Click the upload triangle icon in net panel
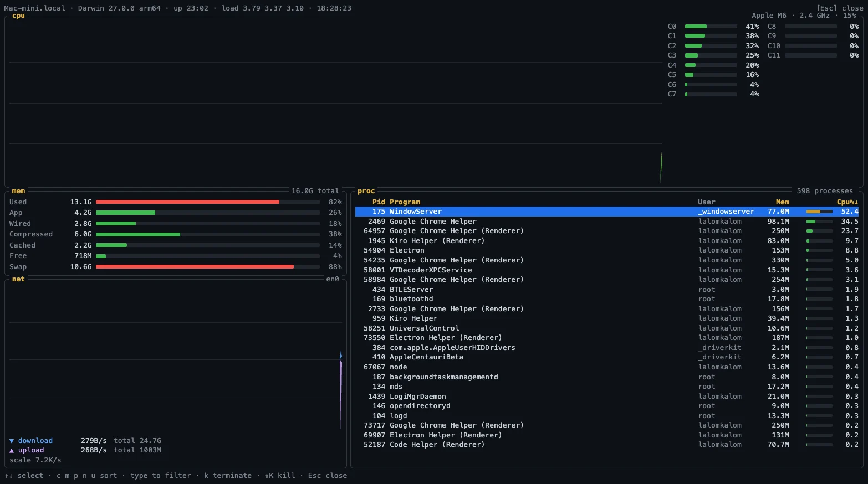 click(11, 450)
